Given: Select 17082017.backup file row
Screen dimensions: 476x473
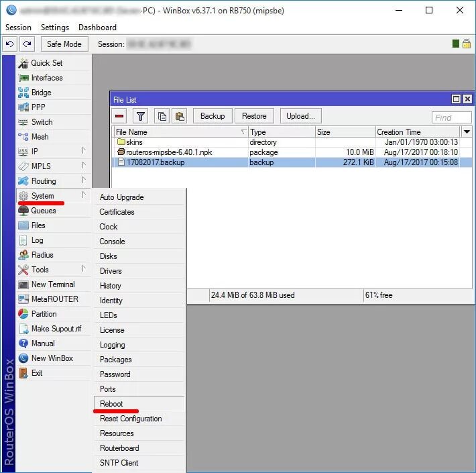Looking at the screenshot, I should (292, 162).
